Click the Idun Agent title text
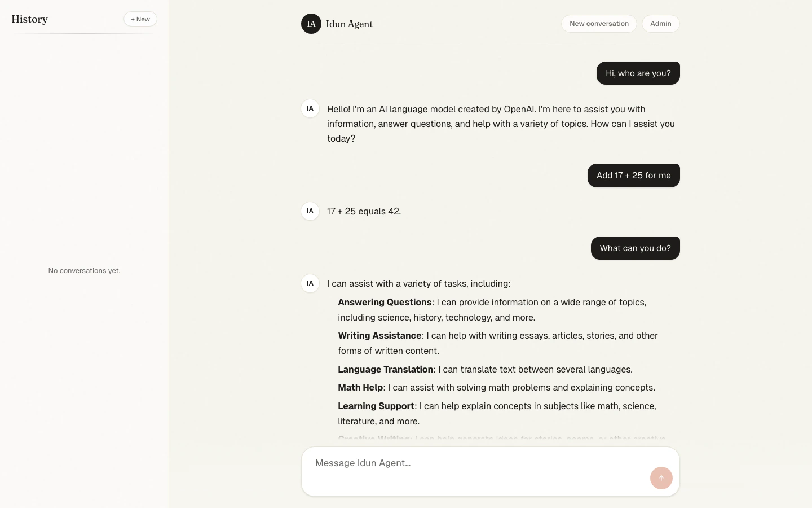This screenshot has width=812, height=508. tap(349, 24)
